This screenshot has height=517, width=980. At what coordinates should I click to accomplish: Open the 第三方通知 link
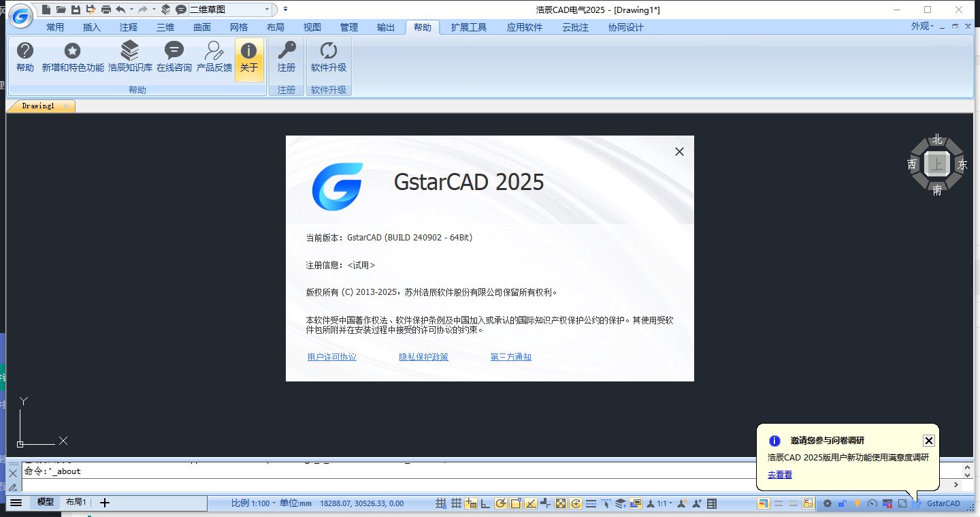tap(511, 357)
